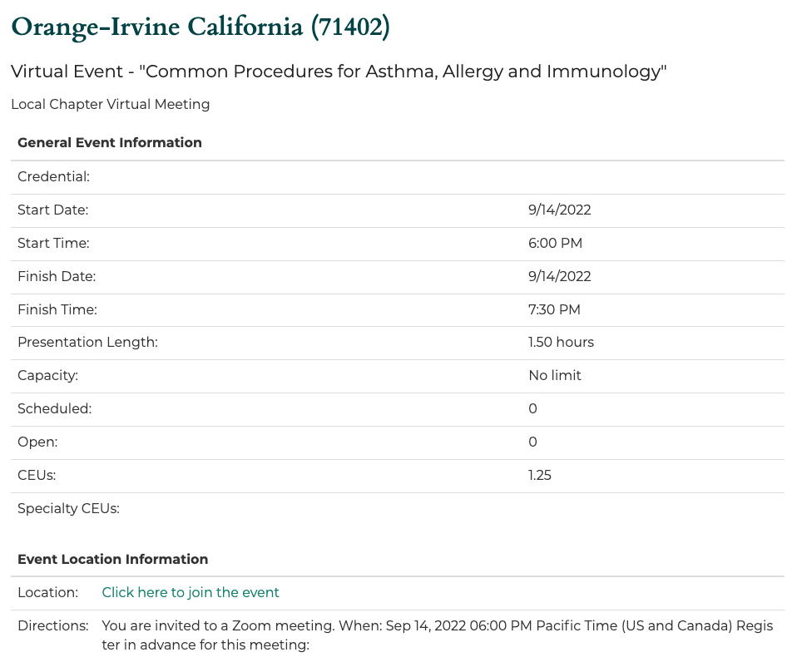The image size is (797, 672).
Task: Click the 'Directions:' label
Action: coord(52,625)
